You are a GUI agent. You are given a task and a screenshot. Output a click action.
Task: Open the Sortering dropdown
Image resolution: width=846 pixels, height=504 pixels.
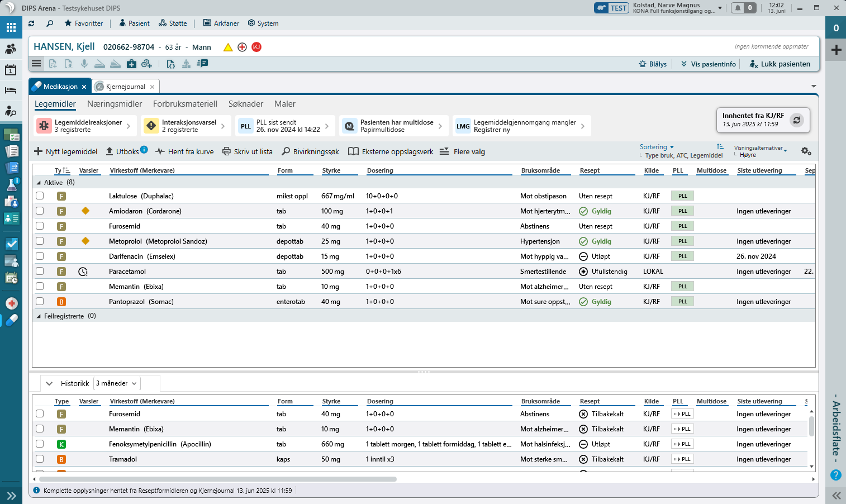coord(657,147)
